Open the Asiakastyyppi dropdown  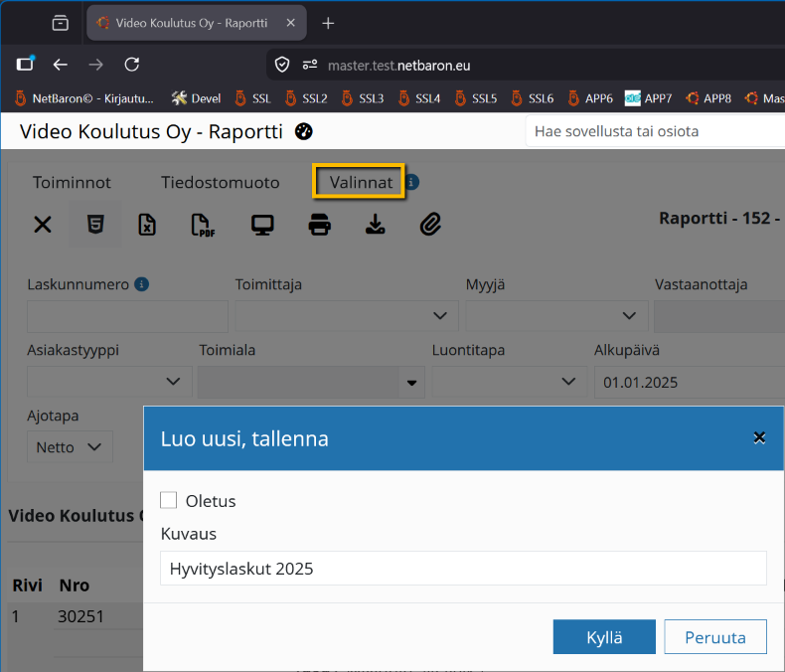tap(109, 382)
